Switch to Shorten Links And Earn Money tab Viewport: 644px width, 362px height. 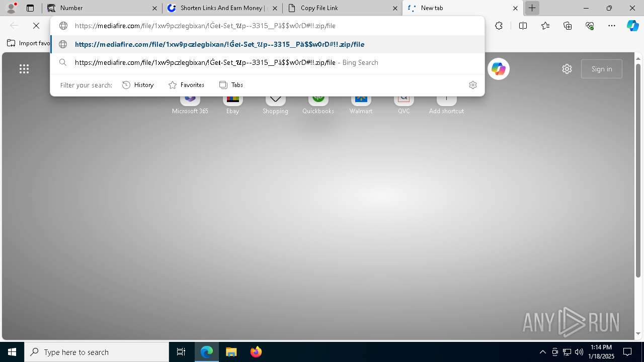point(221,8)
